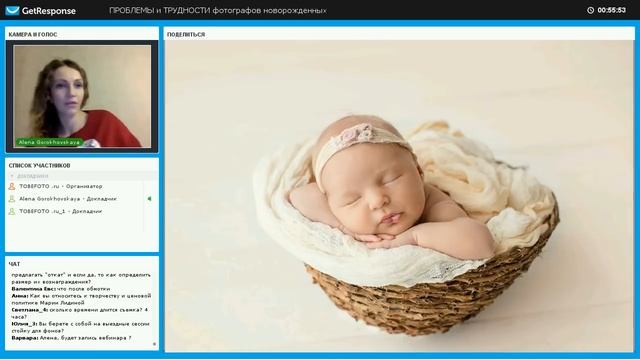
Task: Click the presenter webcam video feed
Action: 82,96
